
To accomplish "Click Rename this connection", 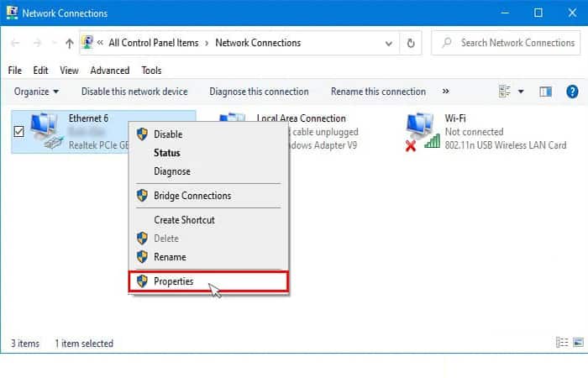I will (x=378, y=92).
